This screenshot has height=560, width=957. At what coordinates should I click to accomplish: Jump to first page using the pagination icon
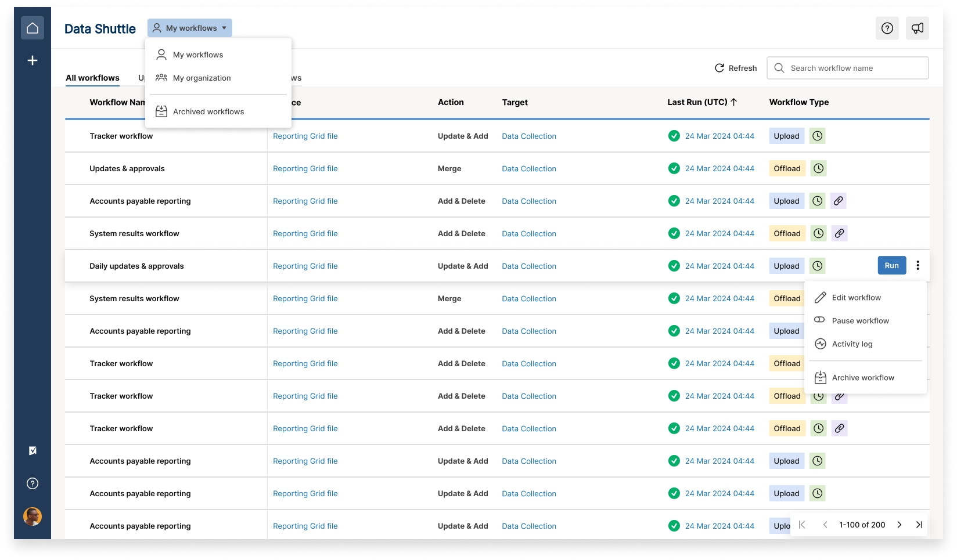(x=802, y=525)
